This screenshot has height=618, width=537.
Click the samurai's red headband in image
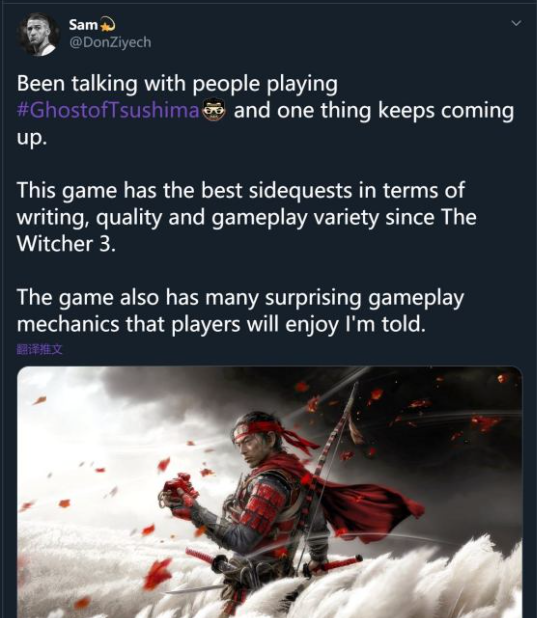coord(260,431)
